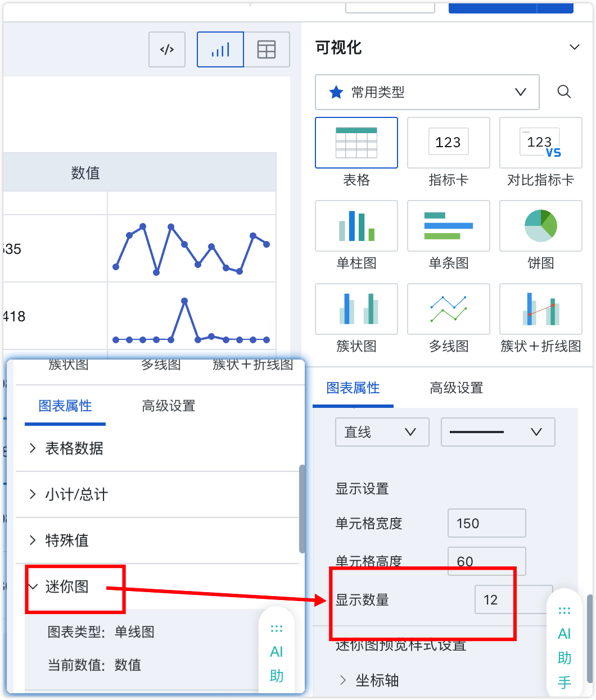Switch to 高级设置 tab in right panel
Screen dimensions: 596x700
pyautogui.click(x=457, y=388)
